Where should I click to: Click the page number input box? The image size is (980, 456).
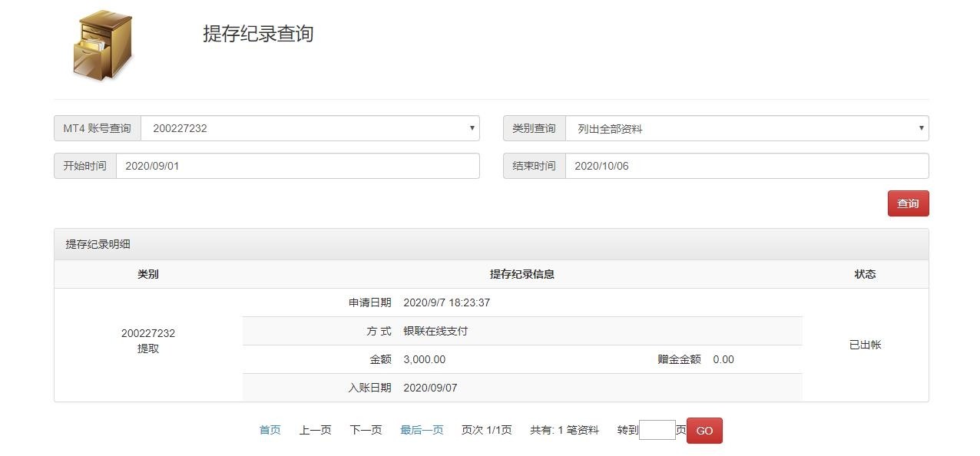[x=657, y=430]
